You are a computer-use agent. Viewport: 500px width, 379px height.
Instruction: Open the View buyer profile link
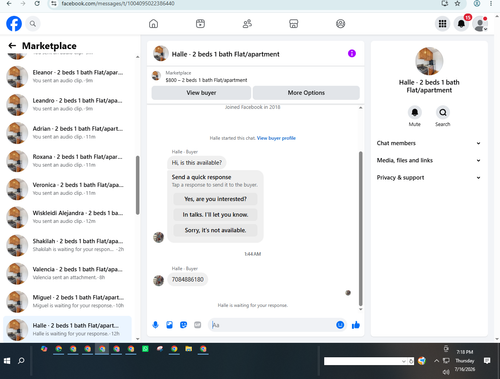click(x=276, y=138)
